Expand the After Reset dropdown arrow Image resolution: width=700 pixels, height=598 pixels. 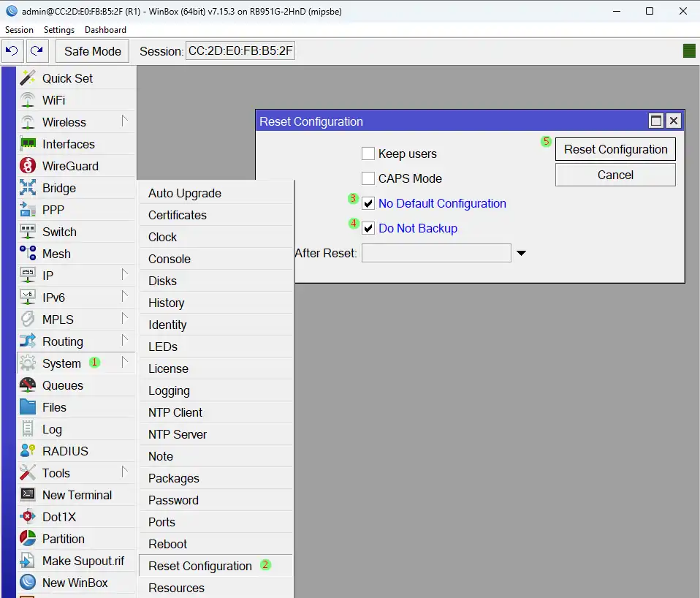[x=521, y=253]
